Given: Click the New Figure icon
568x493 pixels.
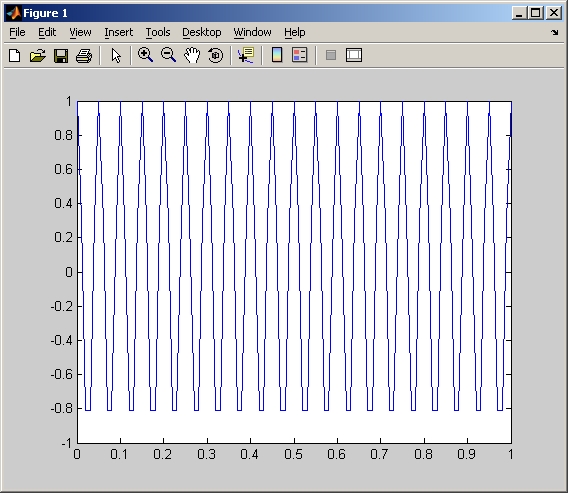Looking at the screenshot, I should [14, 56].
